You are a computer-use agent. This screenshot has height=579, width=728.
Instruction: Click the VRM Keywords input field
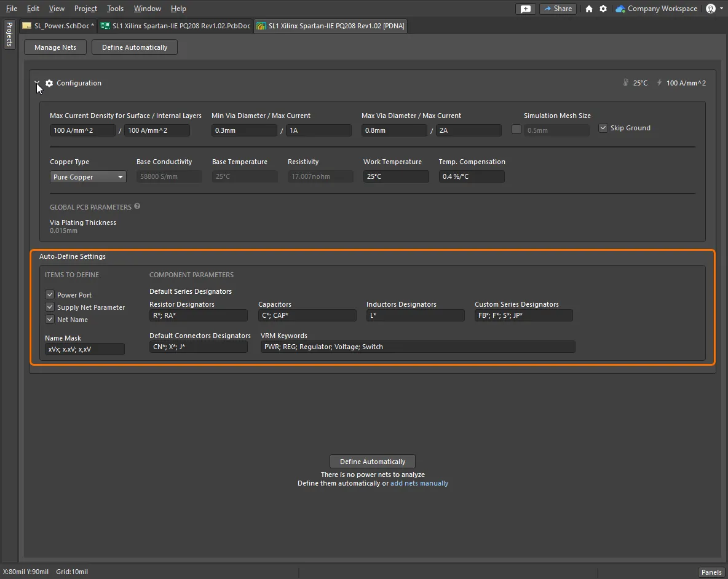[417, 347]
